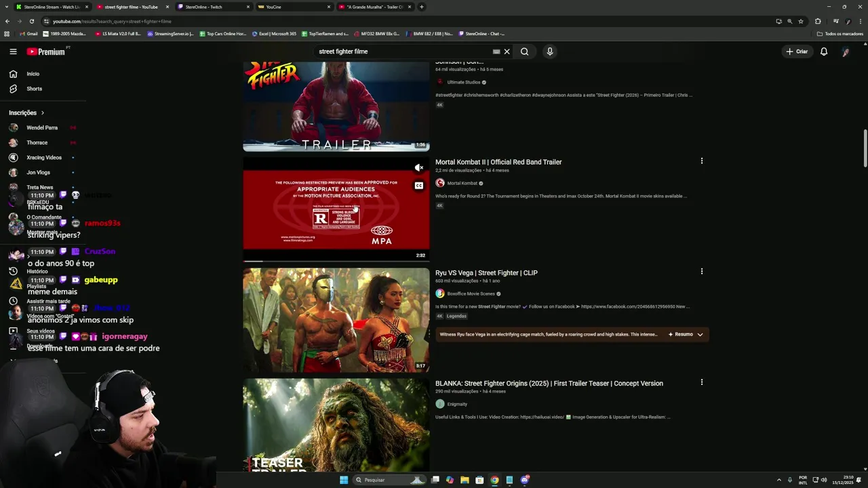The height and width of the screenshot is (488, 868).
Task: Expand the Inscrições section
Action: point(26,113)
